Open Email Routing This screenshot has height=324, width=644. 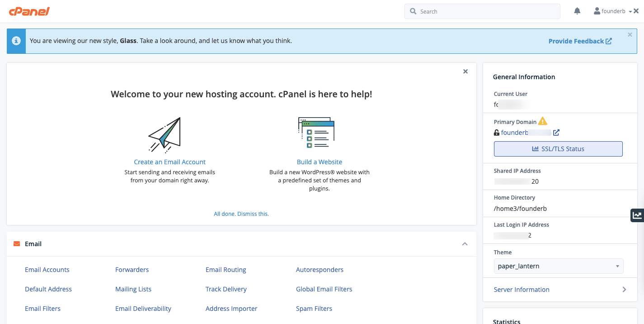click(226, 270)
